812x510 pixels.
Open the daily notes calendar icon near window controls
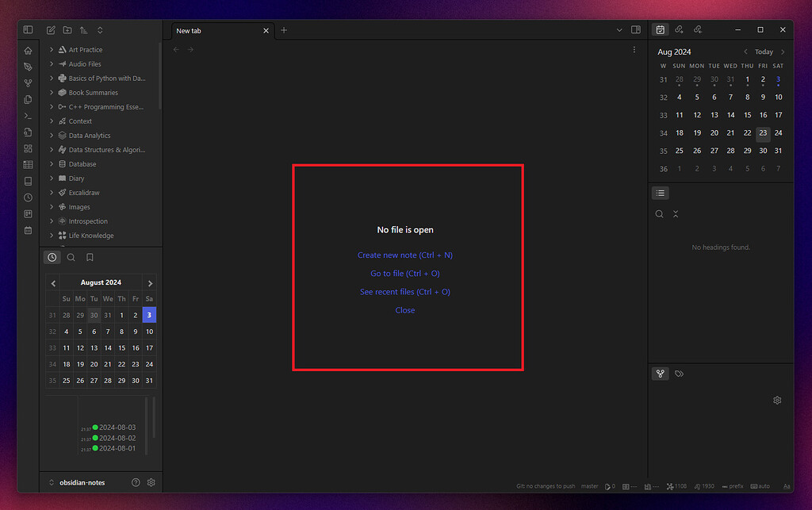click(x=660, y=29)
